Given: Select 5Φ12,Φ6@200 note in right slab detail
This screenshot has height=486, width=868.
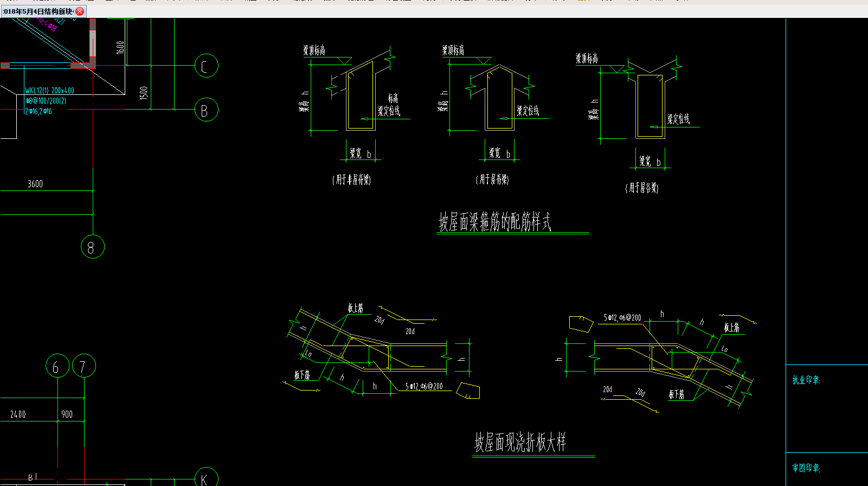Looking at the screenshot, I should (x=622, y=318).
